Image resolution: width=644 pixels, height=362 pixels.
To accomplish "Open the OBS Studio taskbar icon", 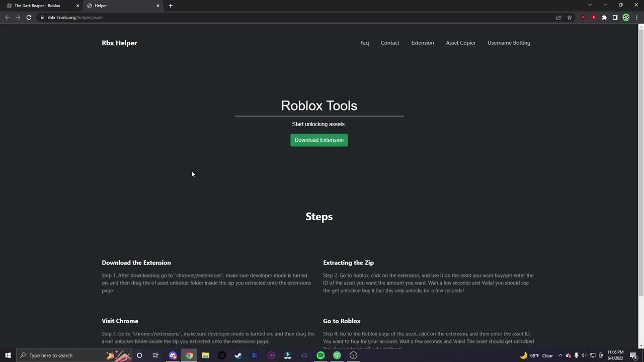I will (353, 355).
